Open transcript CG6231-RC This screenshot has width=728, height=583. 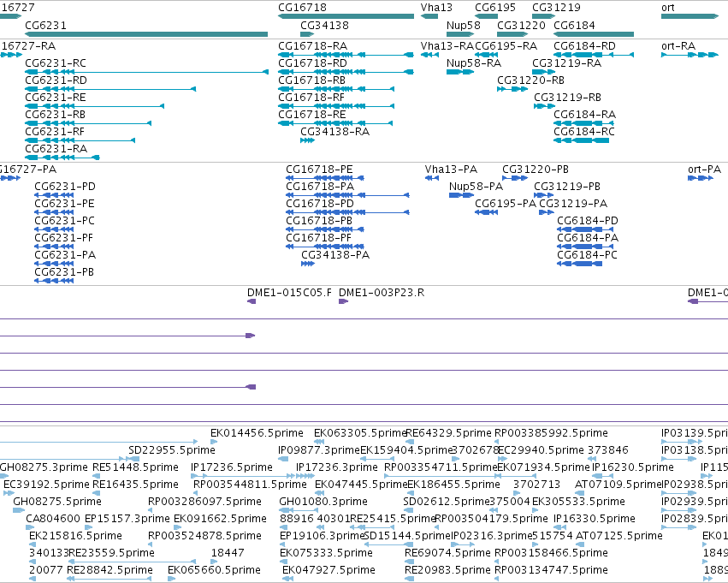(x=147, y=72)
